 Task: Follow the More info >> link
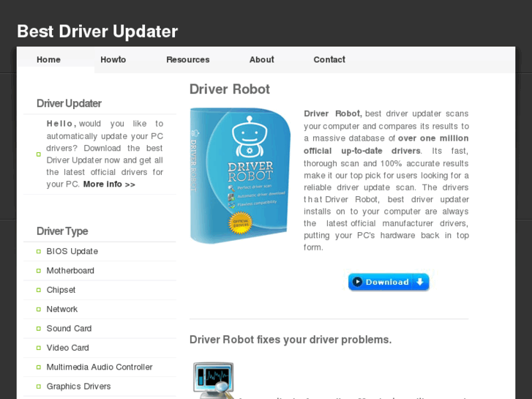coord(109,184)
